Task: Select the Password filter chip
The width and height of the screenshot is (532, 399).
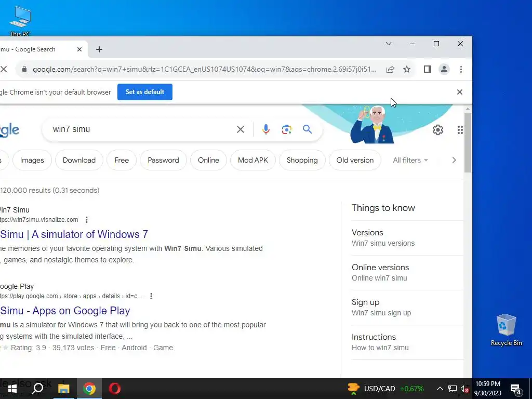Action: coord(163,160)
